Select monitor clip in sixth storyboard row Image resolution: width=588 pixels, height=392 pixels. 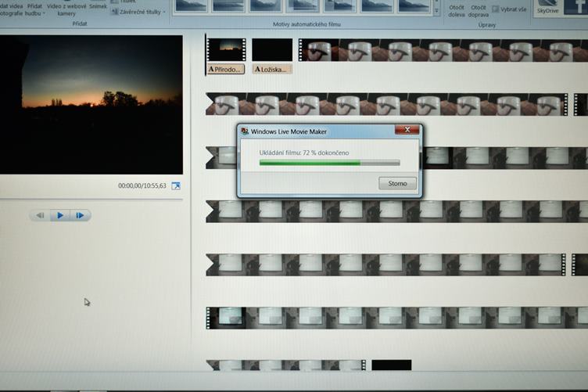point(396,318)
